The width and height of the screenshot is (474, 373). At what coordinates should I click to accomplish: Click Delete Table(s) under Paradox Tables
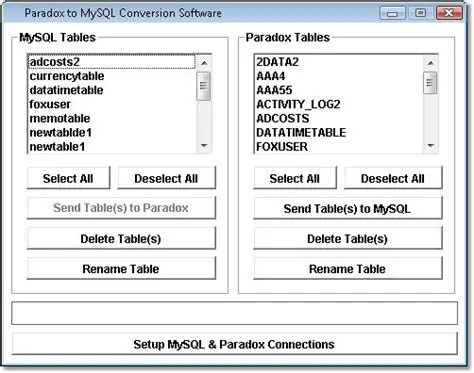(x=348, y=238)
